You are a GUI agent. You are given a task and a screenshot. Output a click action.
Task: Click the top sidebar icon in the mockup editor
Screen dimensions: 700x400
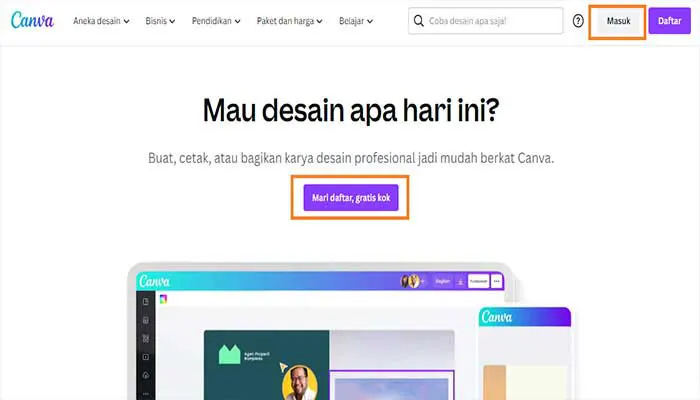[x=146, y=301]
